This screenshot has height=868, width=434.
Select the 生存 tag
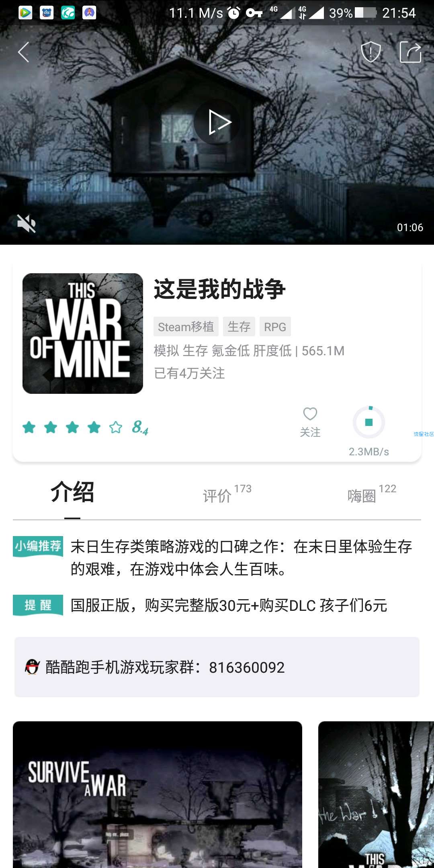tap(239, 327)
